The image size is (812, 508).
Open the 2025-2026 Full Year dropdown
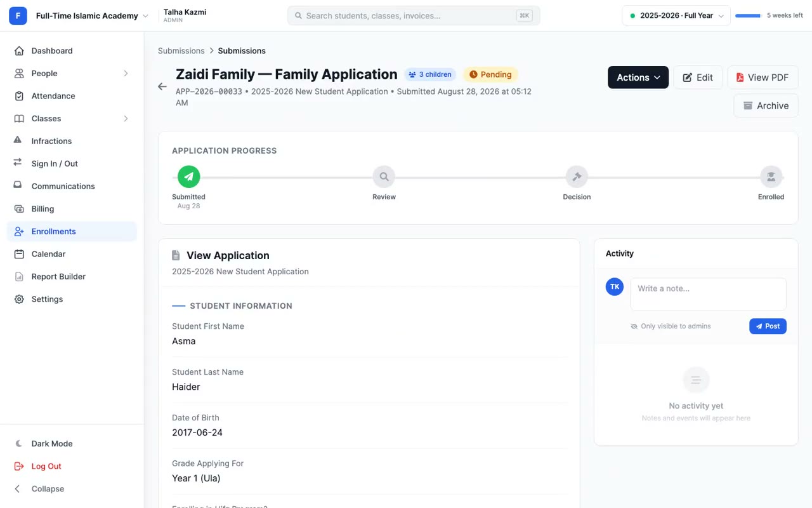coord(676,16)
